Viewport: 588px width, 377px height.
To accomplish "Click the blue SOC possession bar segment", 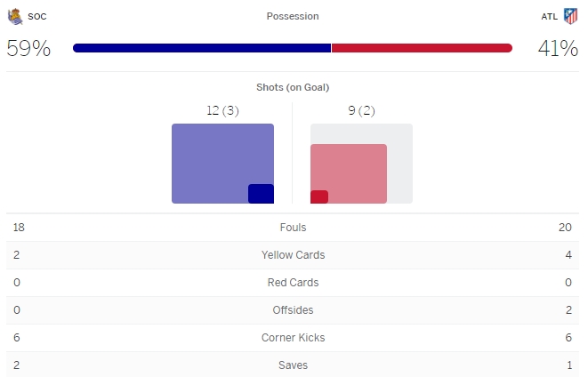I will (202, 48).
